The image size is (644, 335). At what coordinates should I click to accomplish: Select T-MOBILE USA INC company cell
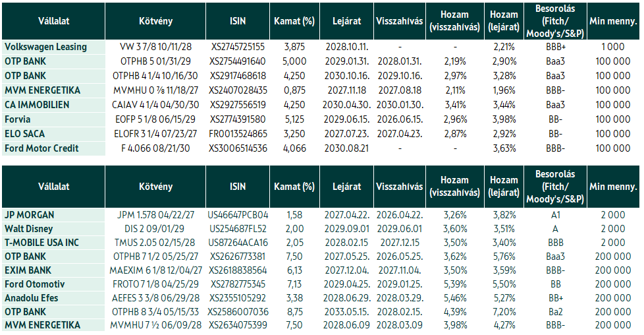click(53, 243)
